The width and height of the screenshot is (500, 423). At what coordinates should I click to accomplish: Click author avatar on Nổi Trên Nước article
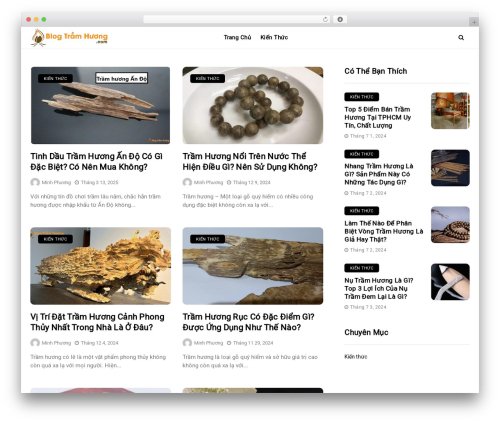[187, 182]
